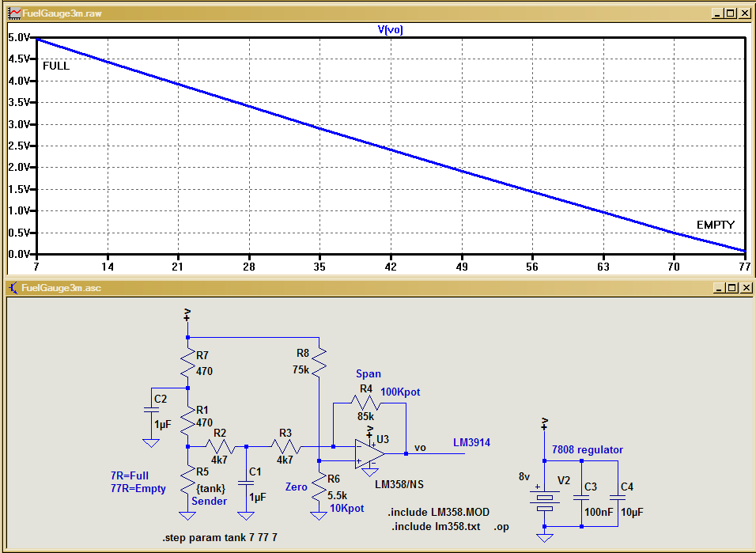Click the R7 resistor label
This screenshot has height=553, width=756.
point(202,356)
